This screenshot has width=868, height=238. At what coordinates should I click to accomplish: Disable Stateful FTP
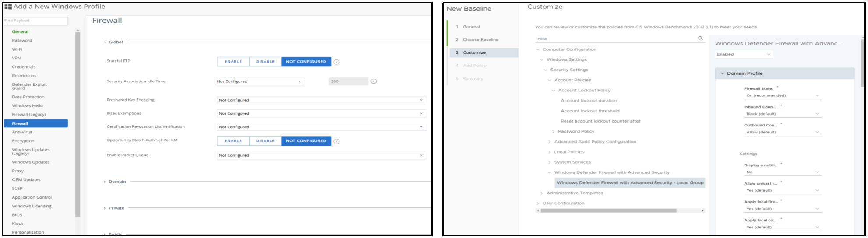tap(265, 62)
